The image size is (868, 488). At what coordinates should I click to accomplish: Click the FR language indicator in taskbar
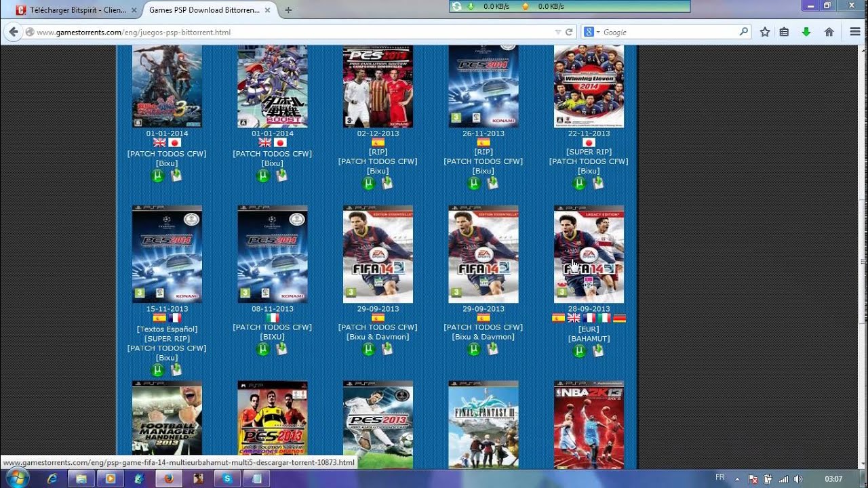pyautogui.click(x=719, y=478)
